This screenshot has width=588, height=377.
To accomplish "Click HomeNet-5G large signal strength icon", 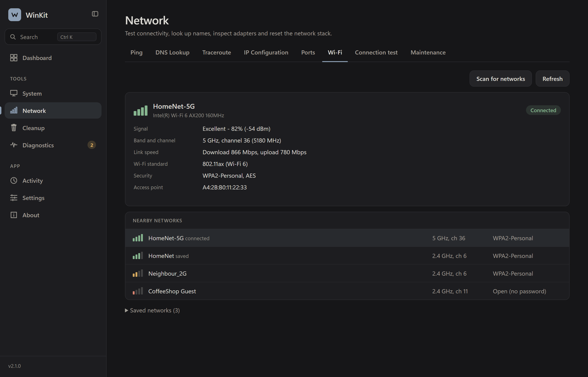I will pos(140,110).
